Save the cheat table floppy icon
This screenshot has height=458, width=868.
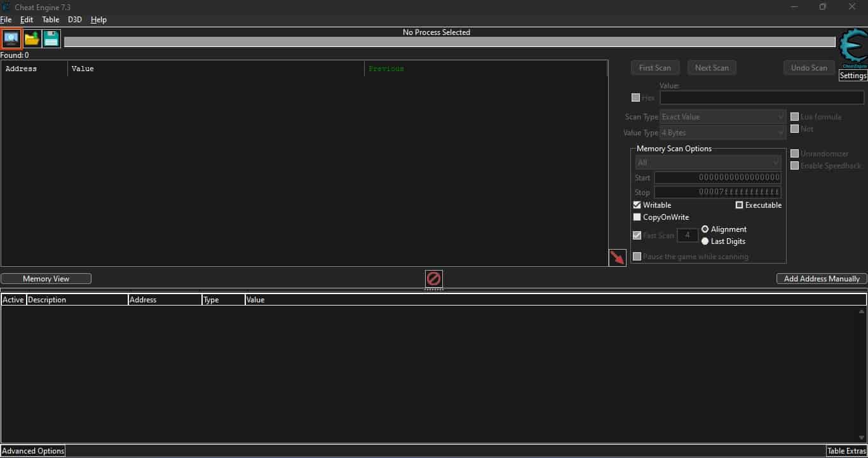[x=51, y=39]
